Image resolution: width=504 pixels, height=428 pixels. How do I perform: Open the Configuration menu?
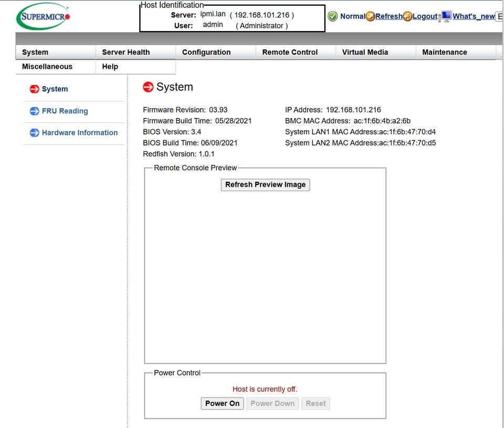point(216,52)
